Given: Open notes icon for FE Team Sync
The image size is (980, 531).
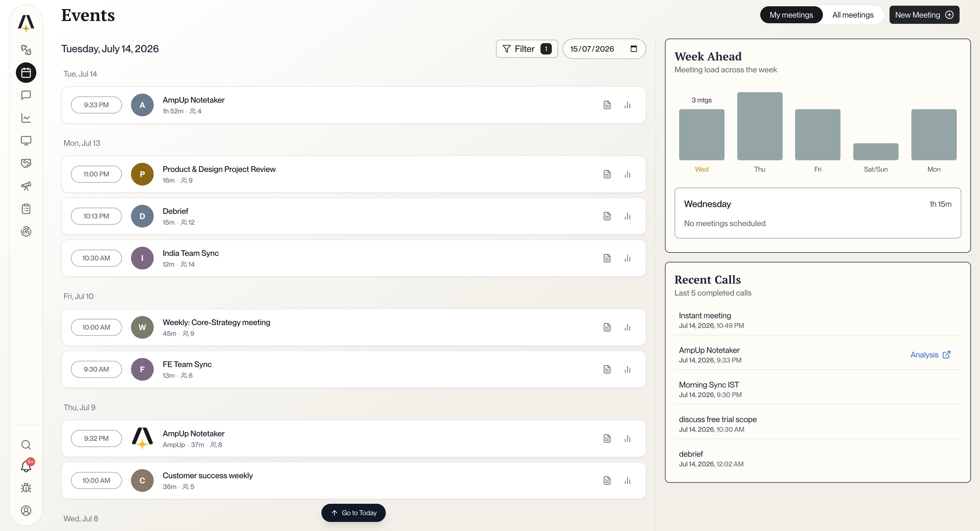Looking at the screenshot, I should (x=607, y=369).
